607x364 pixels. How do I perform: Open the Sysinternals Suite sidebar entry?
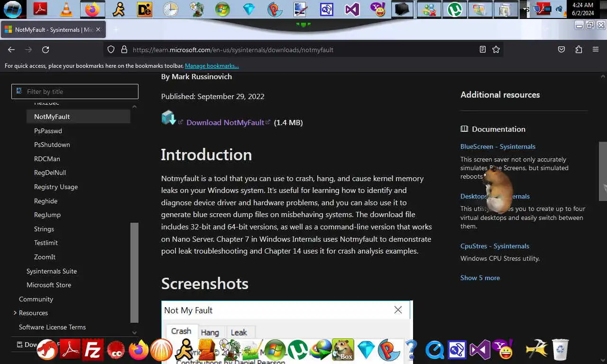(52, 271)
